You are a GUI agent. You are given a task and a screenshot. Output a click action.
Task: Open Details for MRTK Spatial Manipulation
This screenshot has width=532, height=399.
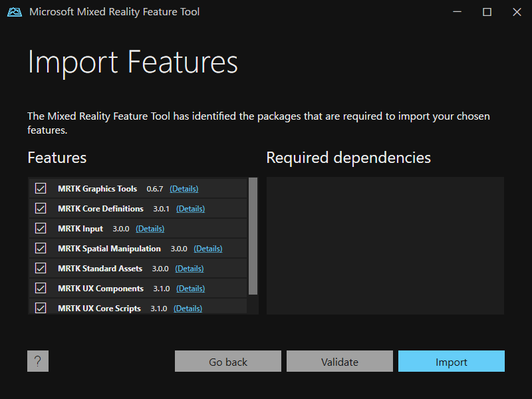208,249
